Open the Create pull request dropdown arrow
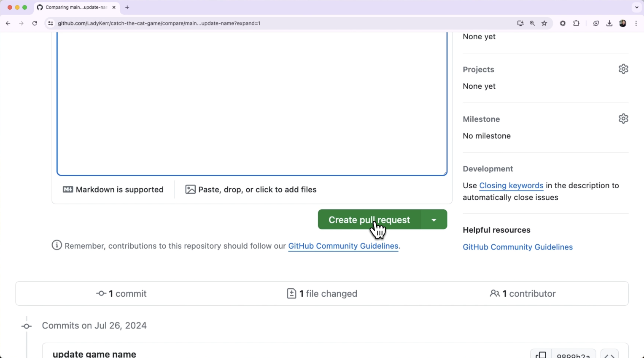The height and width of the screenshot is (358, 644). click(434, 220)
